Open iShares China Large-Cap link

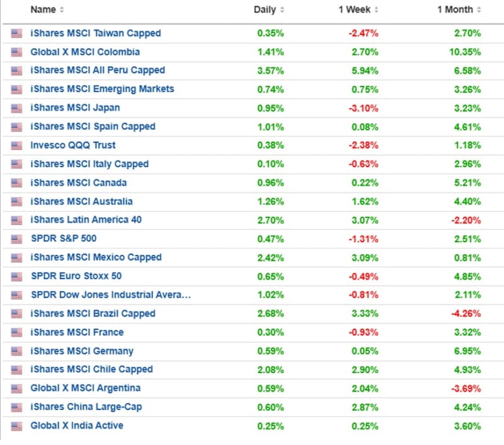pyautogui.click(x=86, y=407)
